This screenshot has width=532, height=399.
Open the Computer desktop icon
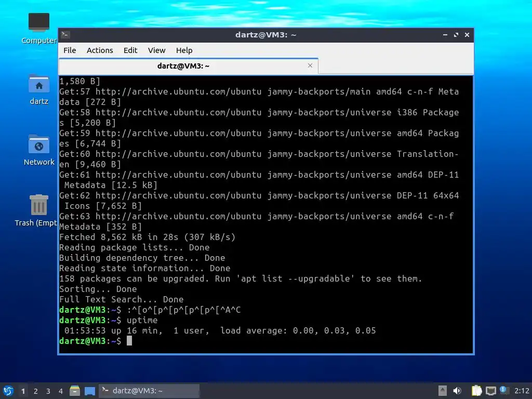[38, 29]
